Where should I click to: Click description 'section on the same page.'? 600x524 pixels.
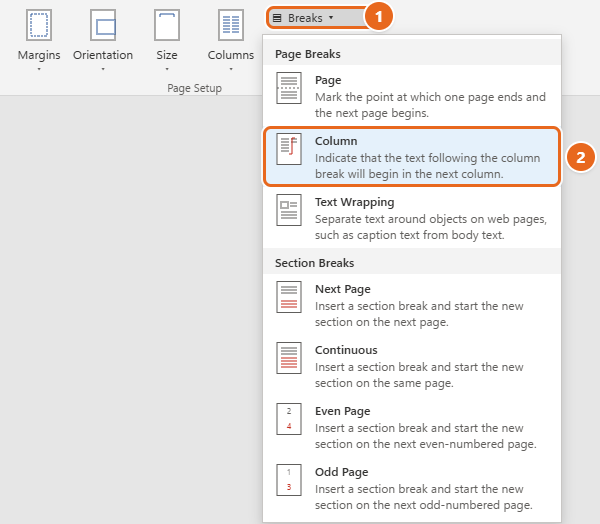click(384, 383)
